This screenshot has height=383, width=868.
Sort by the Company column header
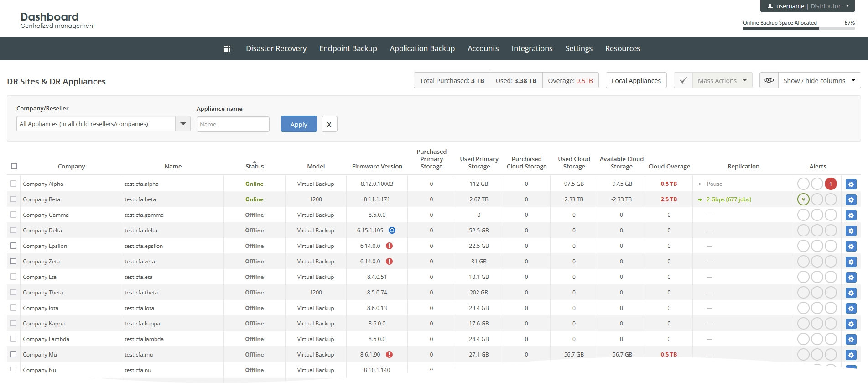(x=71, y=166)
